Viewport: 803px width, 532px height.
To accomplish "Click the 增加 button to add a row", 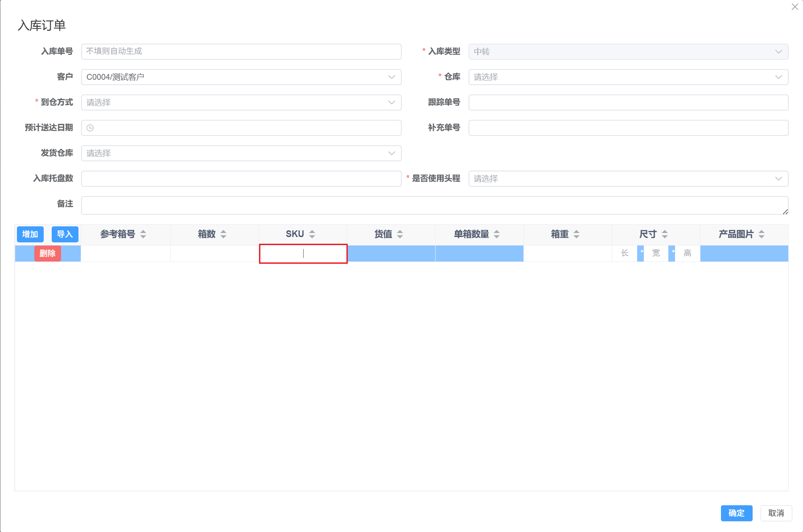I will tap(30, 234).
